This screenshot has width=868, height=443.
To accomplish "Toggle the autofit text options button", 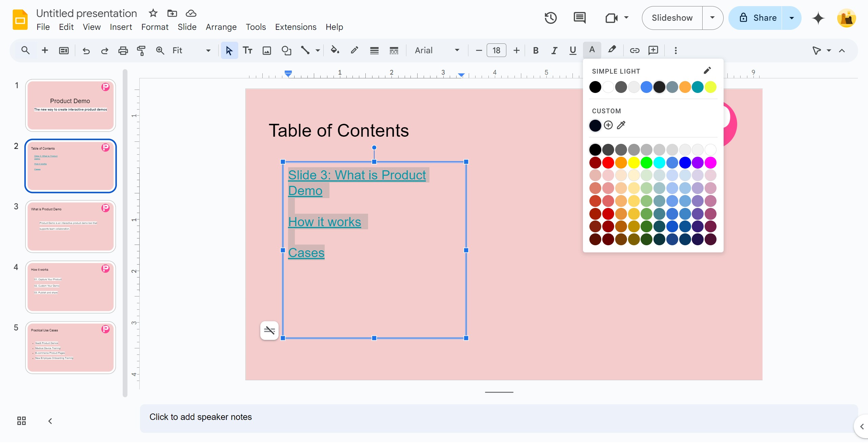I will pos(269,330).
